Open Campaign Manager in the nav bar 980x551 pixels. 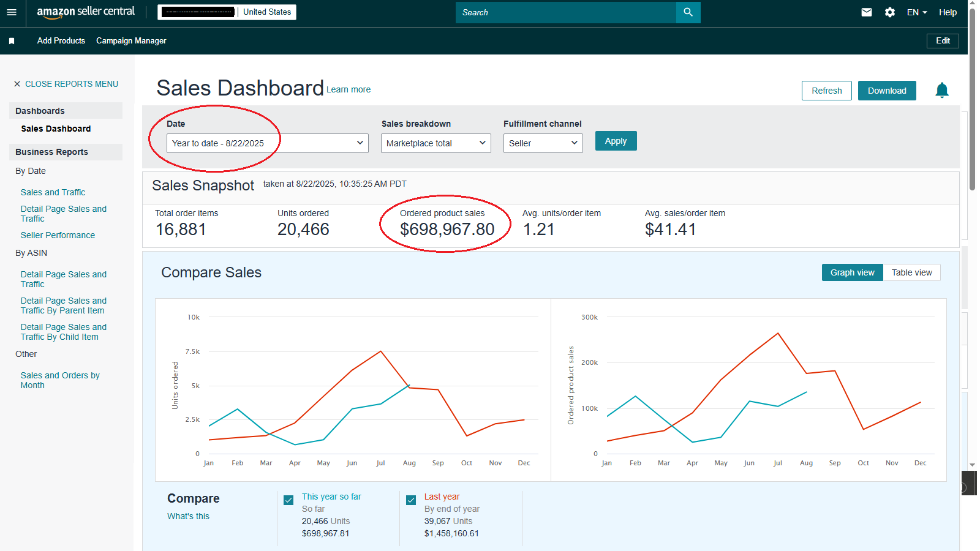(x=131, y=41)
